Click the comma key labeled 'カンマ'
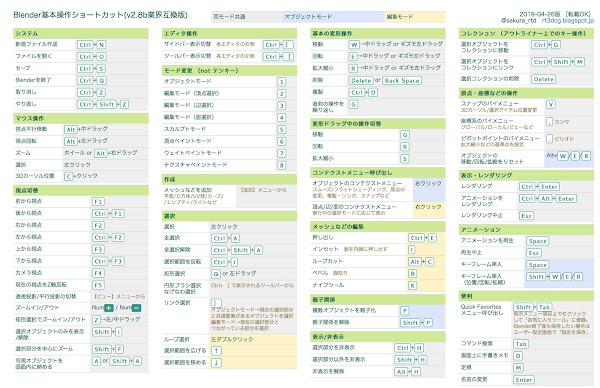Screen dimensions: 600x388 click(549, 122)
